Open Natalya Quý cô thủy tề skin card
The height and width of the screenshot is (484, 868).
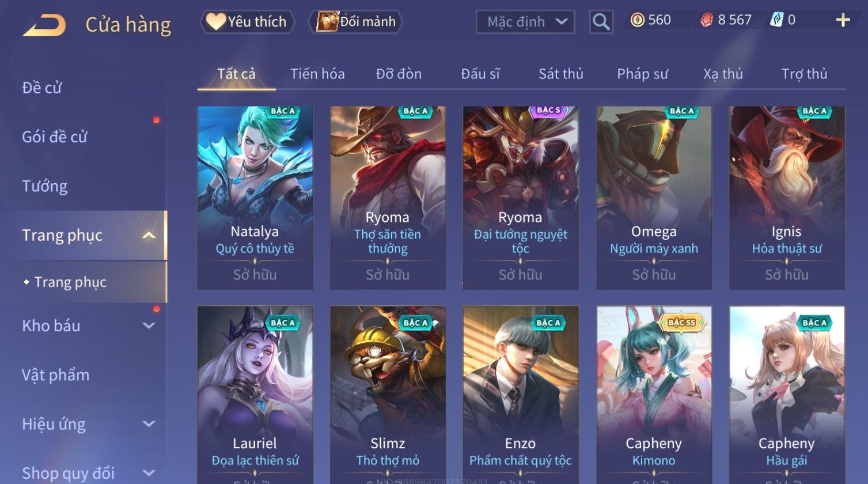[x=255, y=198]
